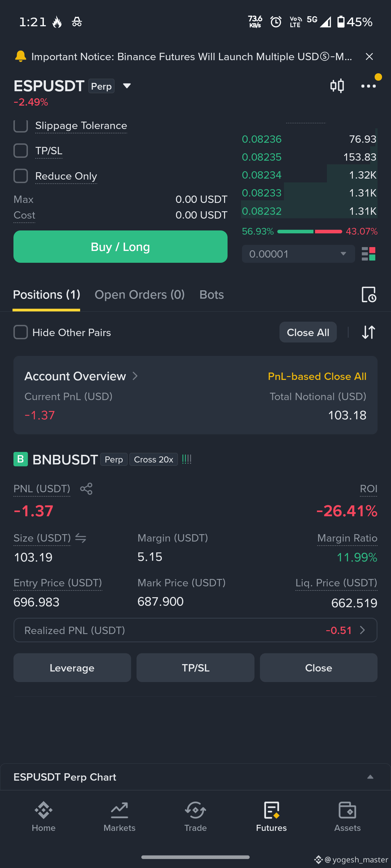Enable the TP/SL checkbox

click(21, 151)
